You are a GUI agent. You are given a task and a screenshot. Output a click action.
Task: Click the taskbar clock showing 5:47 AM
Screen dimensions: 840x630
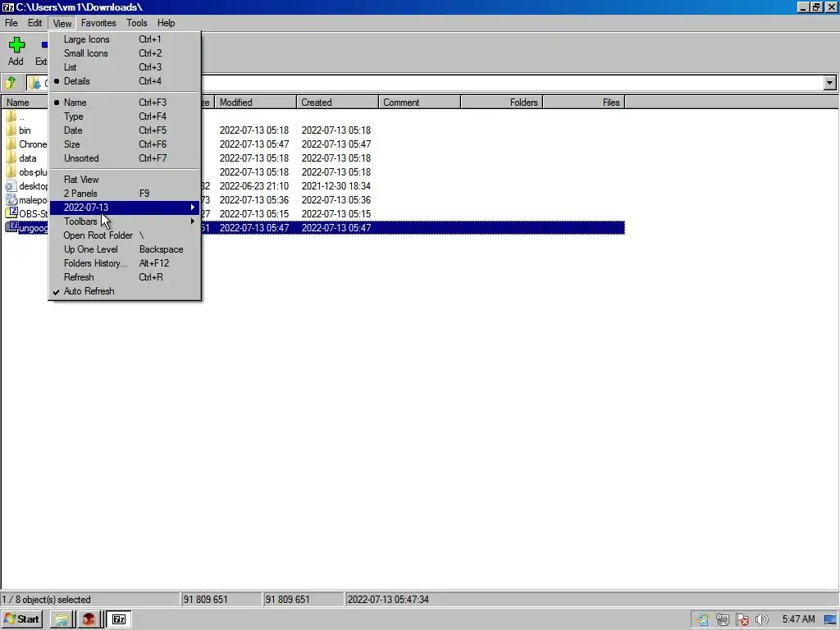[798, 619]
